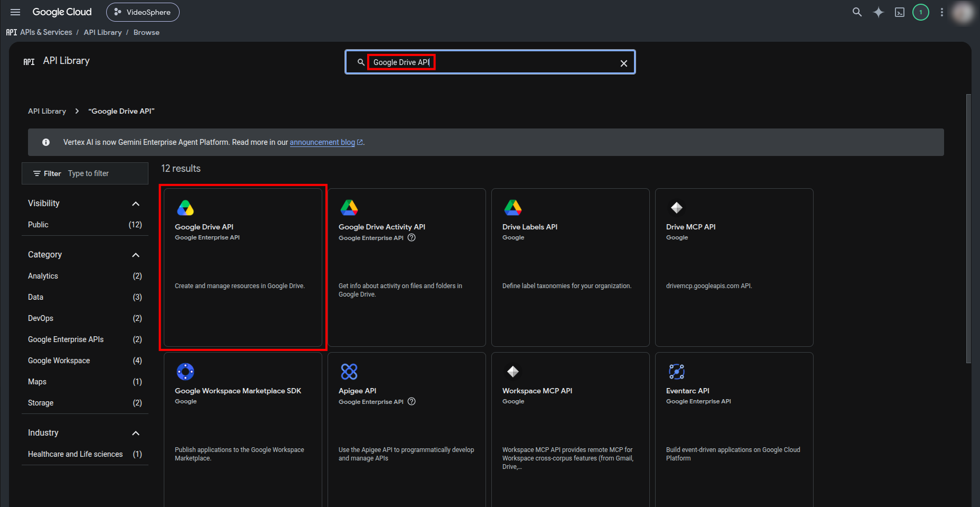
Task: Click the Eventarc API logo icon
Action: [677, 372]
